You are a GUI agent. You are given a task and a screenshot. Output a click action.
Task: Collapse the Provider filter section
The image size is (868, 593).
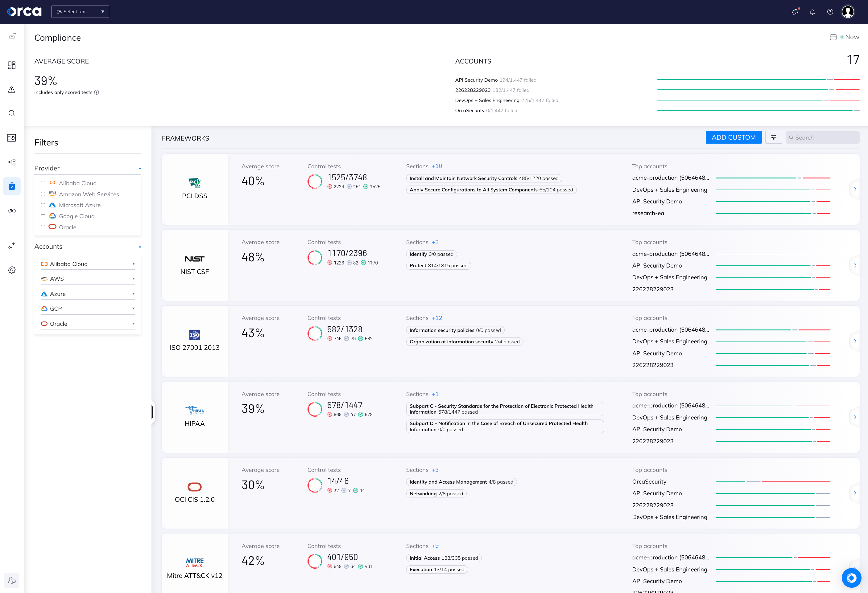click(140, 168)
